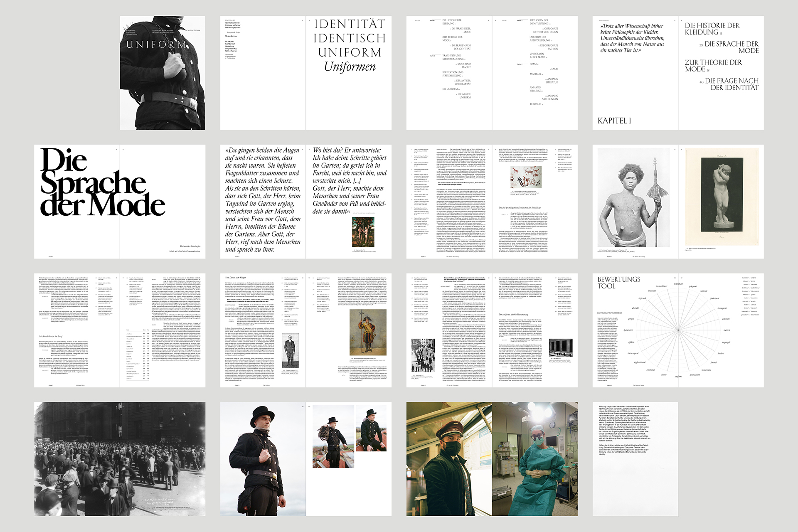Image resolution: width=798 pixels, height=532 pixels.
Task: Click the italic 'Uniformen' title word
Action: pos(350,66)
